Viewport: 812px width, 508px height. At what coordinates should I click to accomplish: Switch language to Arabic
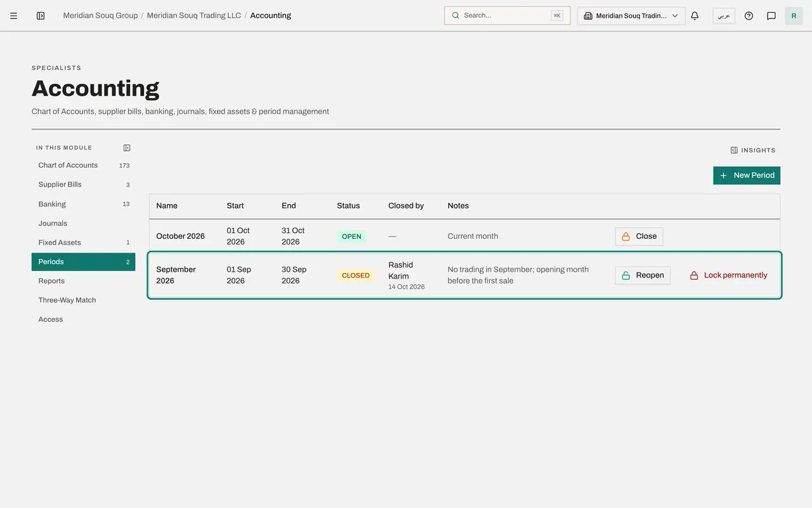(724, 16)
